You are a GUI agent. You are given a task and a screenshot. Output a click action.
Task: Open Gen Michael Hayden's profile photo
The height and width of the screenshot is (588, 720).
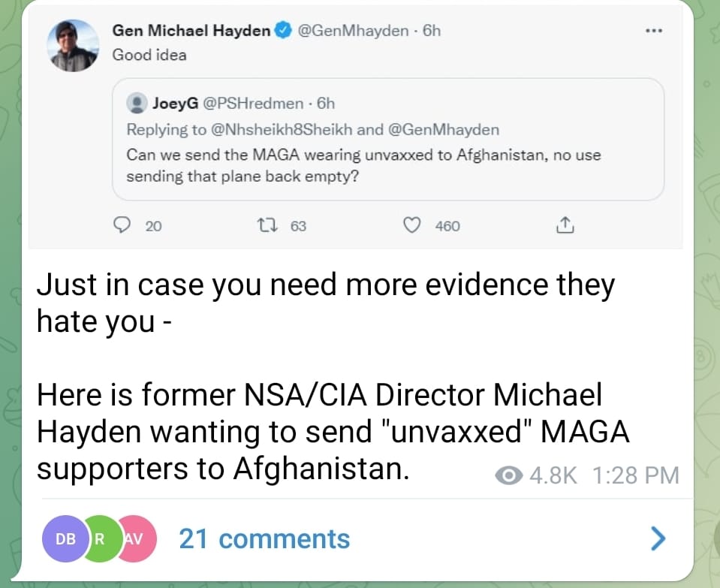click(x=73, y=45)
